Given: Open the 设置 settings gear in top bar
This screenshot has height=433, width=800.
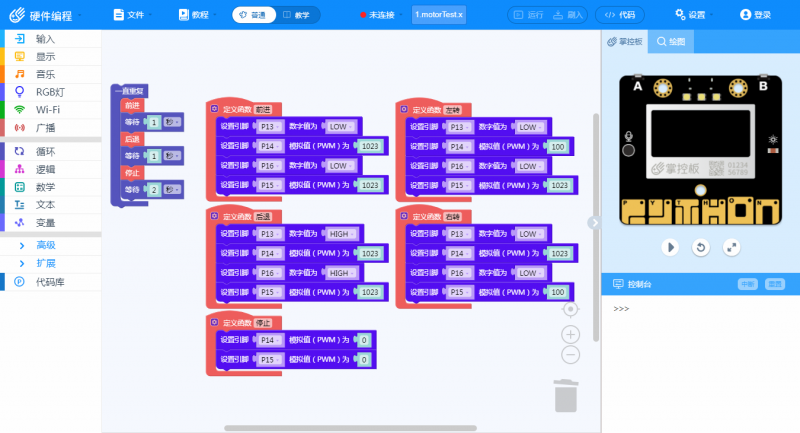Looking at the screenshot, I should pos(690,15).
